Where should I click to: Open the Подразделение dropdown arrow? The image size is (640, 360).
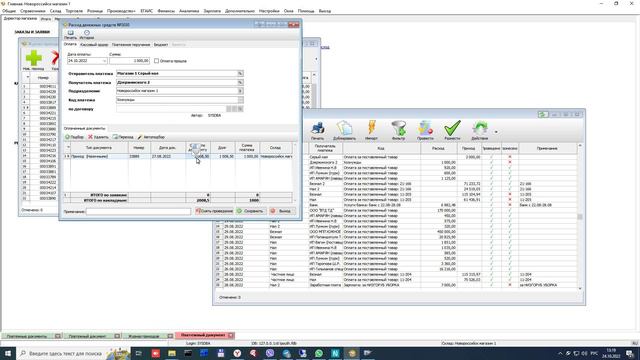240,91
